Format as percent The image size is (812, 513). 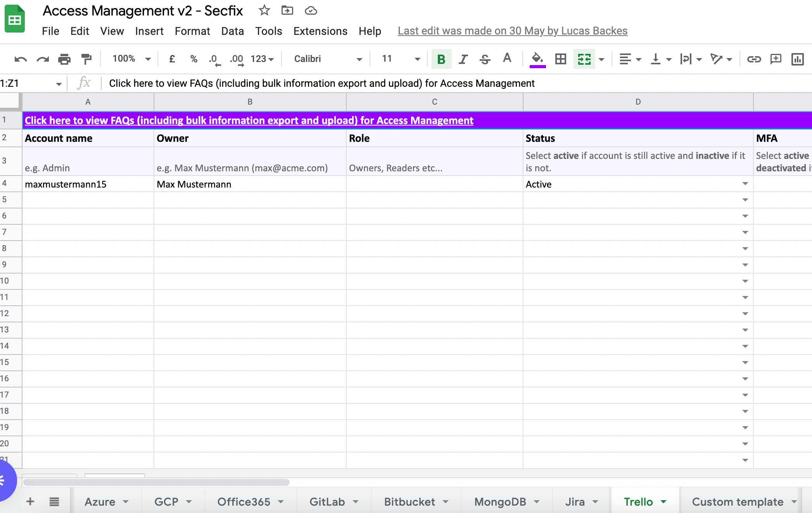click(x=194, y=59)
